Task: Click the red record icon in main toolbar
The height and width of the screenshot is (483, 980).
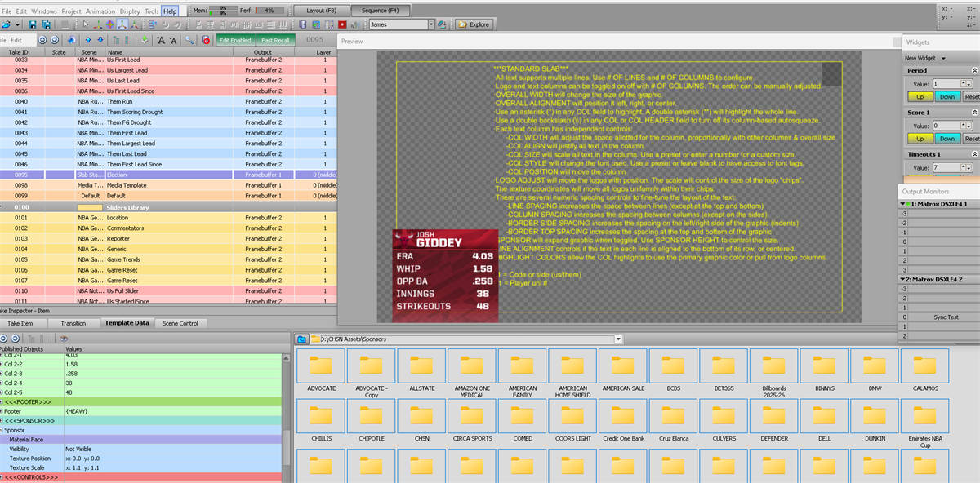Action: (342, 24)
